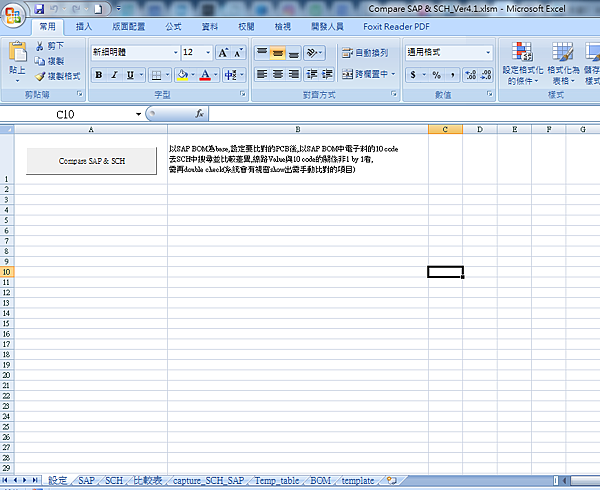The width and height of the screenshot is (600, 490).
Task: Open Foxit Reader PDF tab
Action: tap(396, 27)
